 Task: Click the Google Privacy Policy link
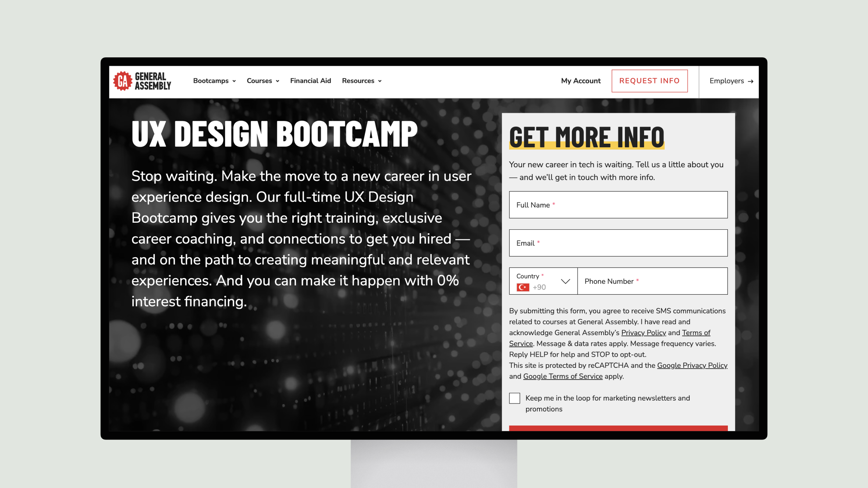coord(693,365)
